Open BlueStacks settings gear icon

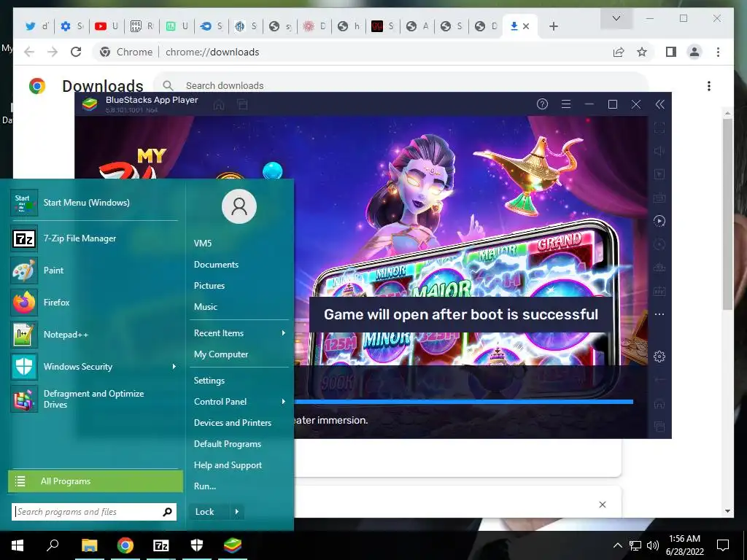click(659, 356)
